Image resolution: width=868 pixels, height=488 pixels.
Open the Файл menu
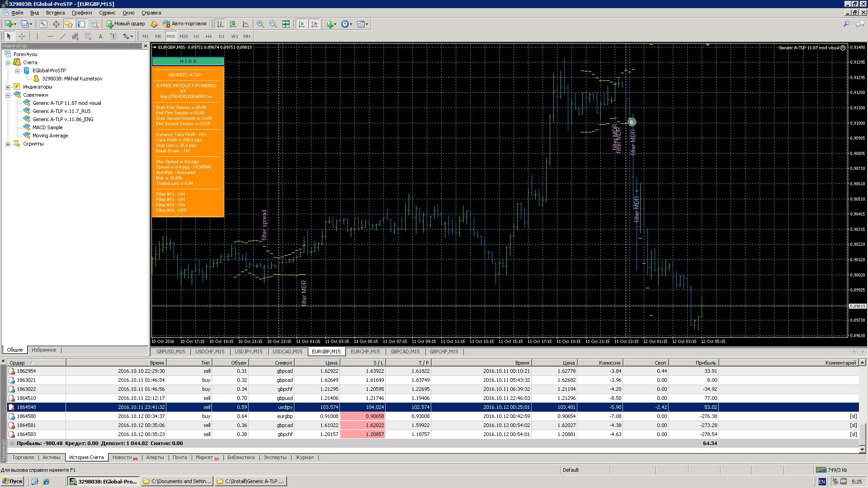tap(17, 13)
